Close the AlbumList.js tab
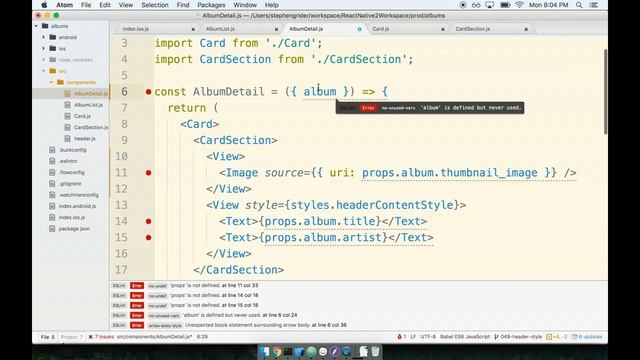Screen dimensions: 640x360 click(276, 29)
